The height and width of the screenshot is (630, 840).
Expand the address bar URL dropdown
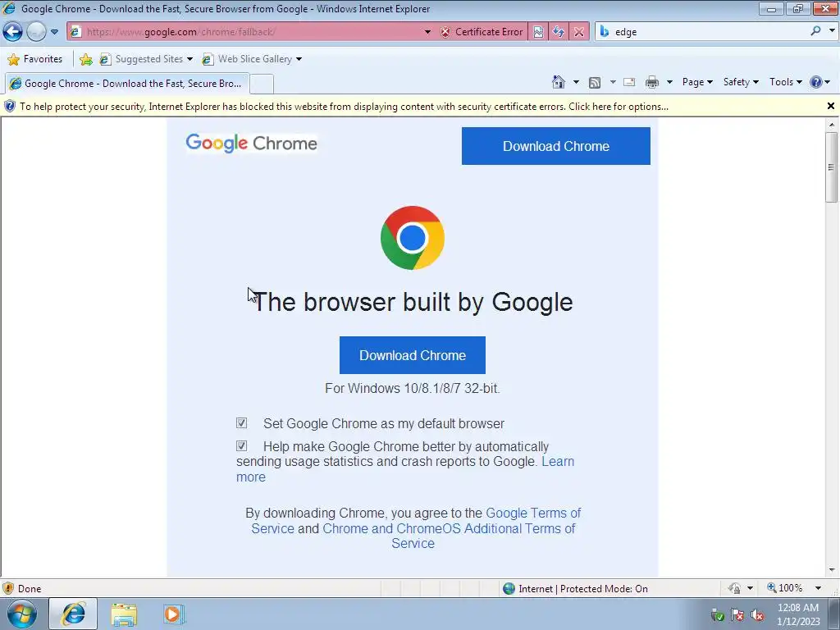coord(427,32)
